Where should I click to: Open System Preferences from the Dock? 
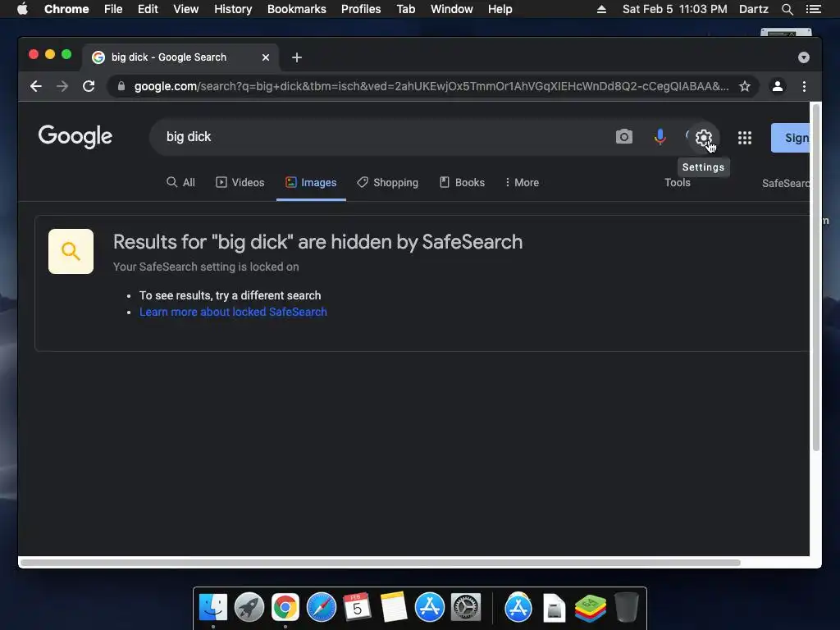[x=466, y=608]
